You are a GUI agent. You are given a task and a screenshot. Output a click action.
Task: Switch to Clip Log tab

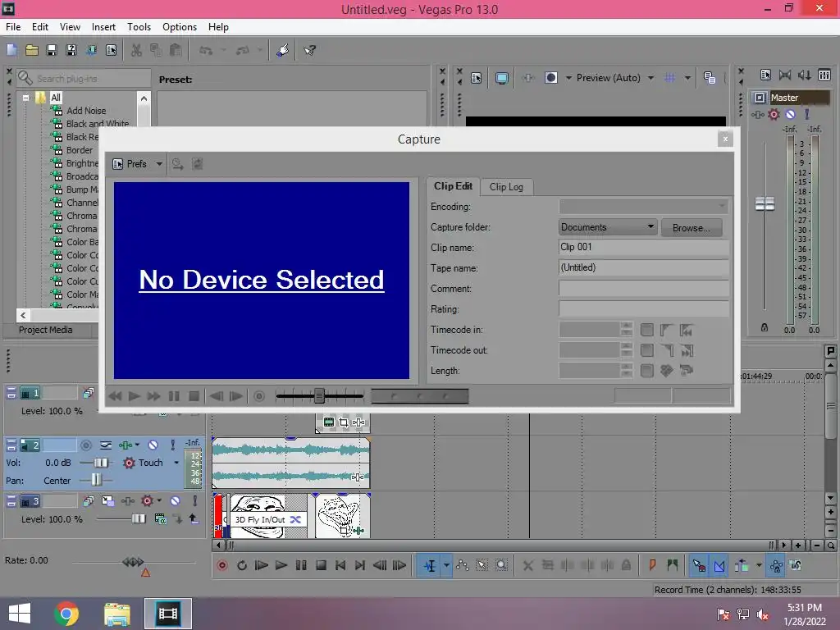point(505,187)
